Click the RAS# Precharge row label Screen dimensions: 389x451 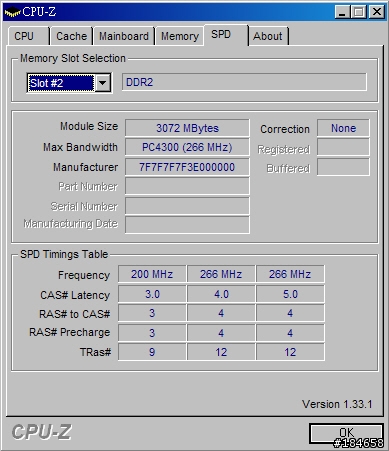69,332
